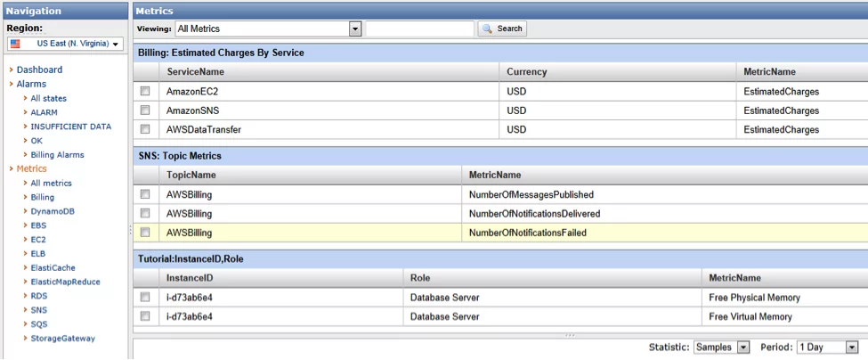This screenshot has height=360, width=868.
Task: Tick the AWSDataTransfer checkbox
Action: tap(145, 129)
